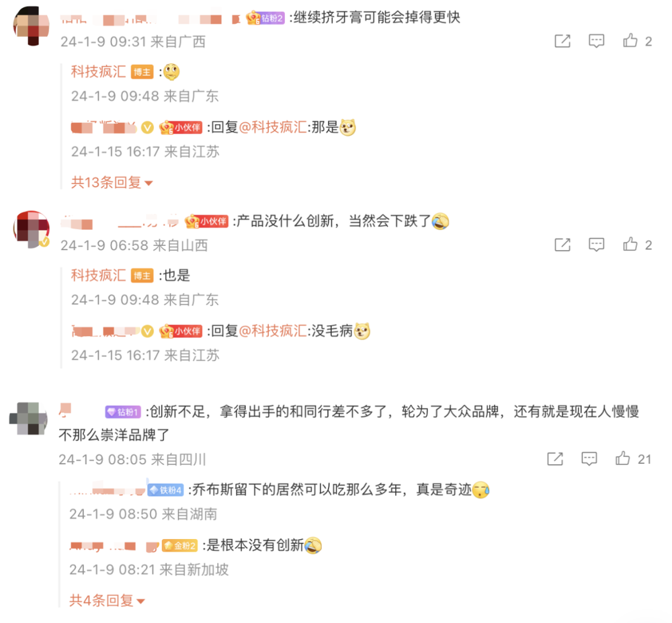The width and height of the screenshot is (672, 623).
Task: Share the Shanxi 06:58 comment
Action: click(x=562, y=245)
